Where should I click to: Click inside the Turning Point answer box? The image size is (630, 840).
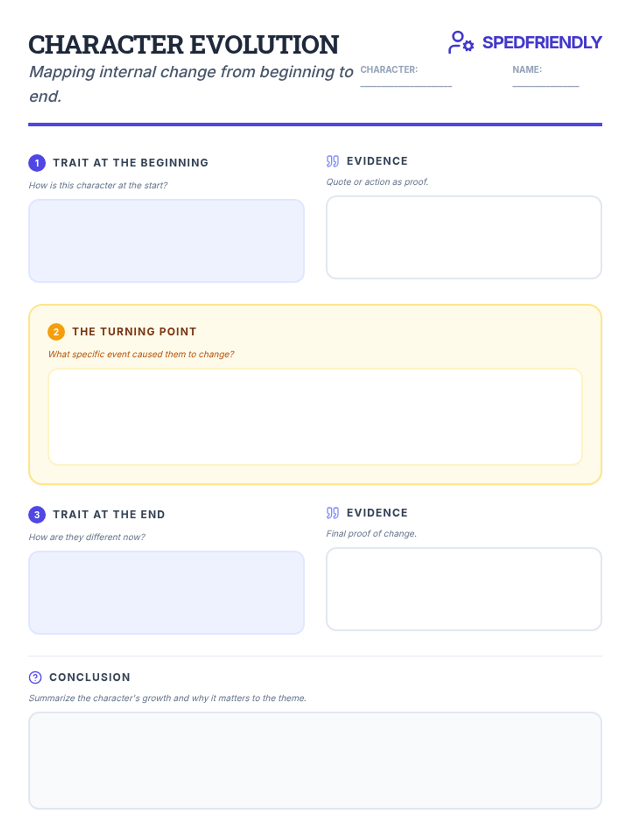pos(315,417)
